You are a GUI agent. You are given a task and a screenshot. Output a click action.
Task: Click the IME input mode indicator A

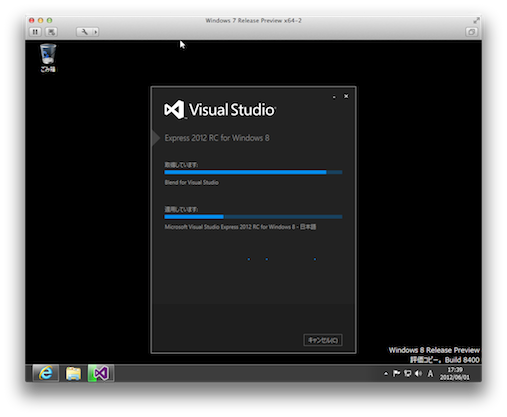coord(430,374)
